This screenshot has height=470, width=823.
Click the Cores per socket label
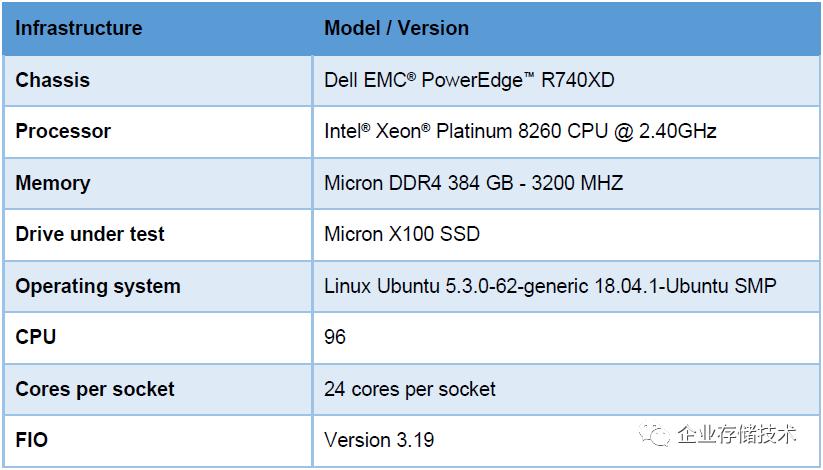click(x=95, y=389)
